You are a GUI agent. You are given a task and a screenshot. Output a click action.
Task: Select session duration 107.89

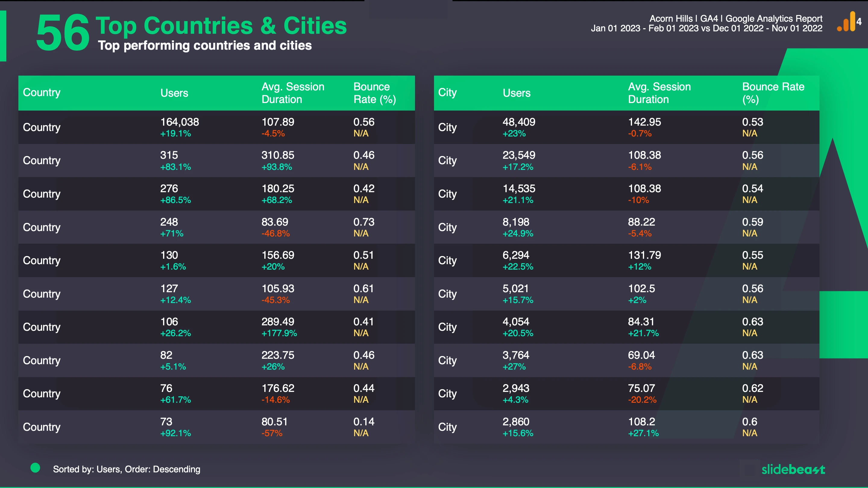278,122
